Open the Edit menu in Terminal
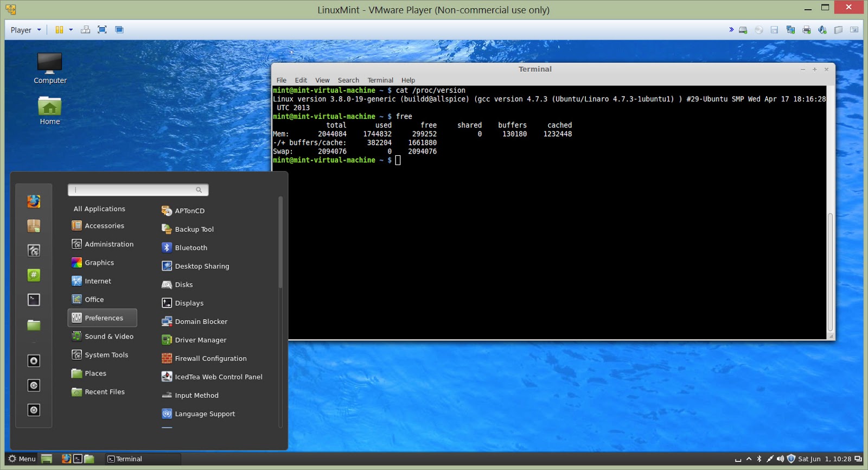This screenshot has width=868, height=470. point(301,80)
